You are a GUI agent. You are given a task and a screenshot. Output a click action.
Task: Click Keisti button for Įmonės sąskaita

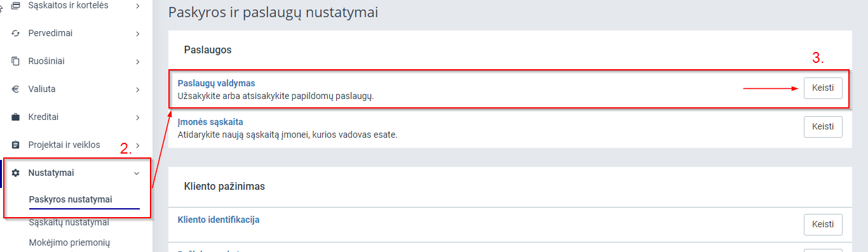(x=823, y=126)
